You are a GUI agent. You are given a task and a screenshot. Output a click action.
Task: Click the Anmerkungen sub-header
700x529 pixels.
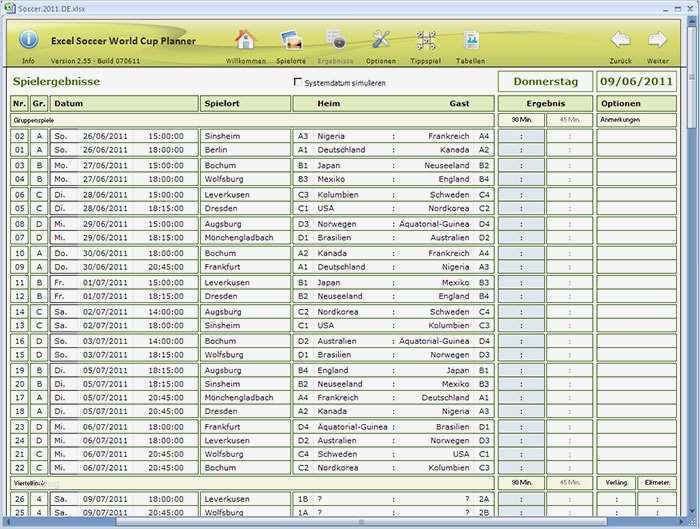[636, 120]
